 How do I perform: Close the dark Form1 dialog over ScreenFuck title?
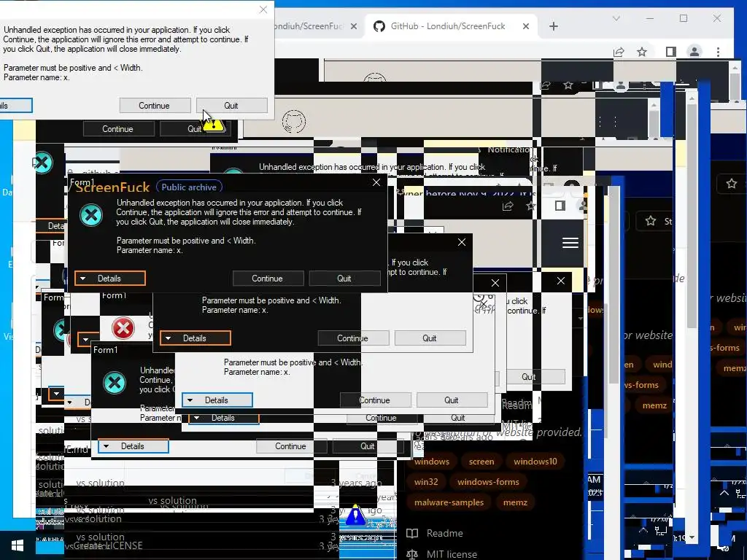point(376,182)
